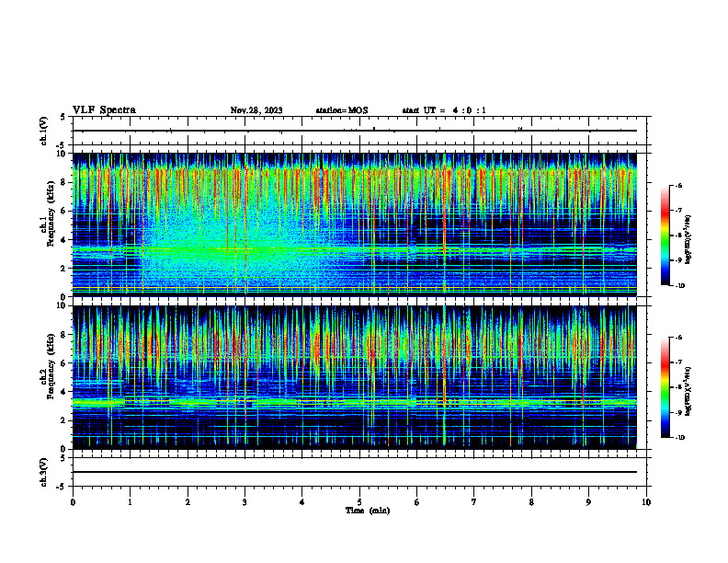Click the "10" tick on the Time axis
Screen dimensions: 728x563
pyautogui.click(x=646, y=502)
